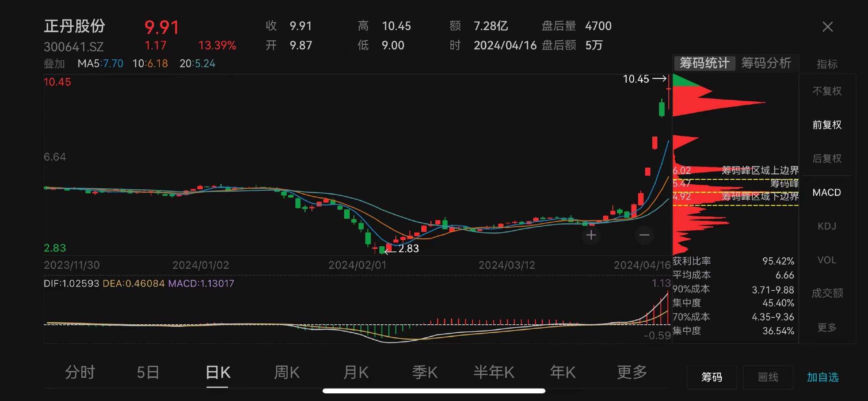The height and width of the screenshot is (401, 868).
Task: Switch indicator to VOL
Action: (x=826, y=260)
